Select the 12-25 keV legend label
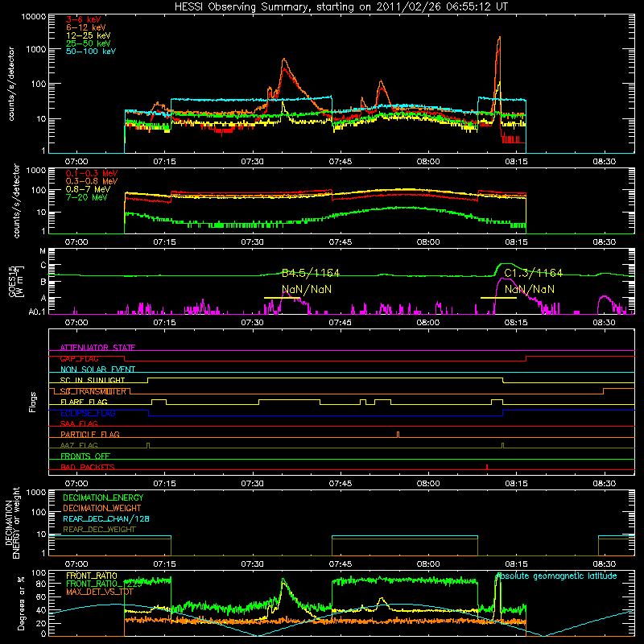This screenshot has width=644, height=644. [88, 35]
